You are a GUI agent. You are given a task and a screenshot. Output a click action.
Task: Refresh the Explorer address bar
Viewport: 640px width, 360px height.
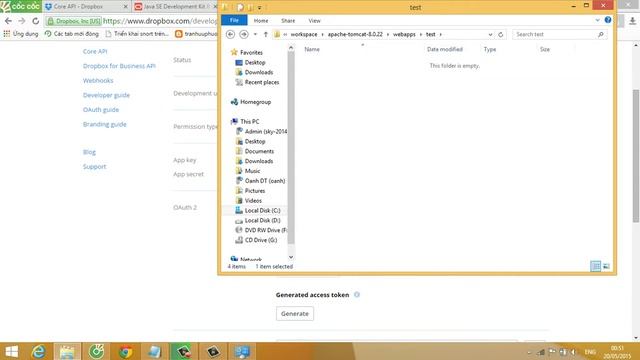501,35
